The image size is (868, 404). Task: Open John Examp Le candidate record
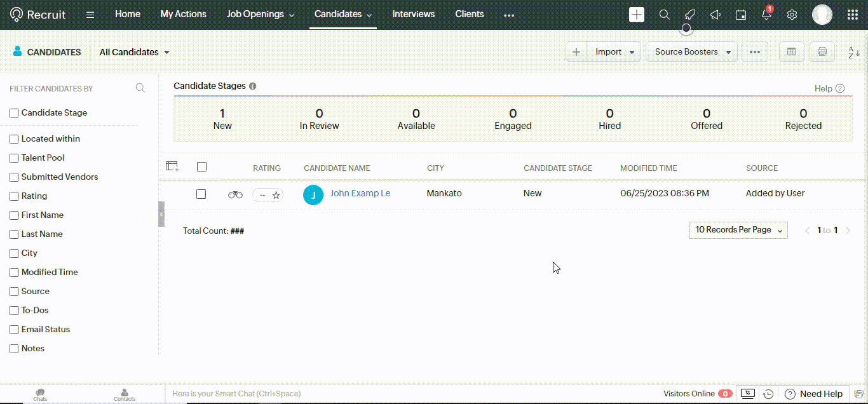pos(360,193)
